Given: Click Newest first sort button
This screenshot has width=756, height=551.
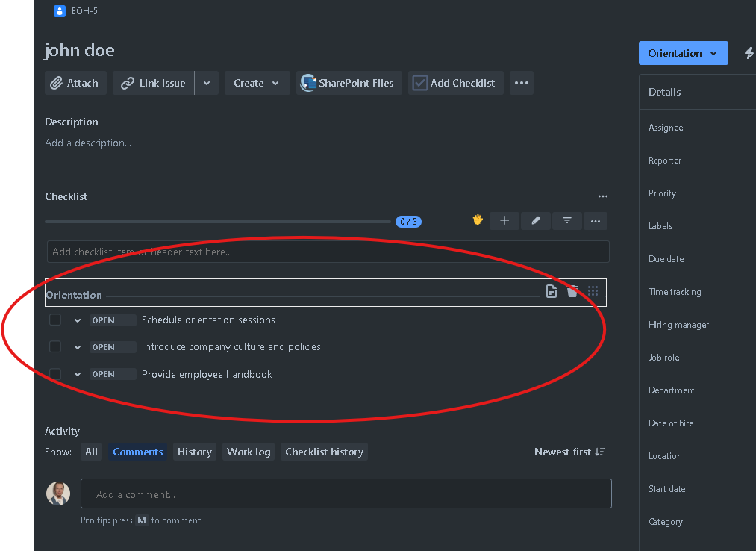Looking at the screenshot, I should [569, 452].
